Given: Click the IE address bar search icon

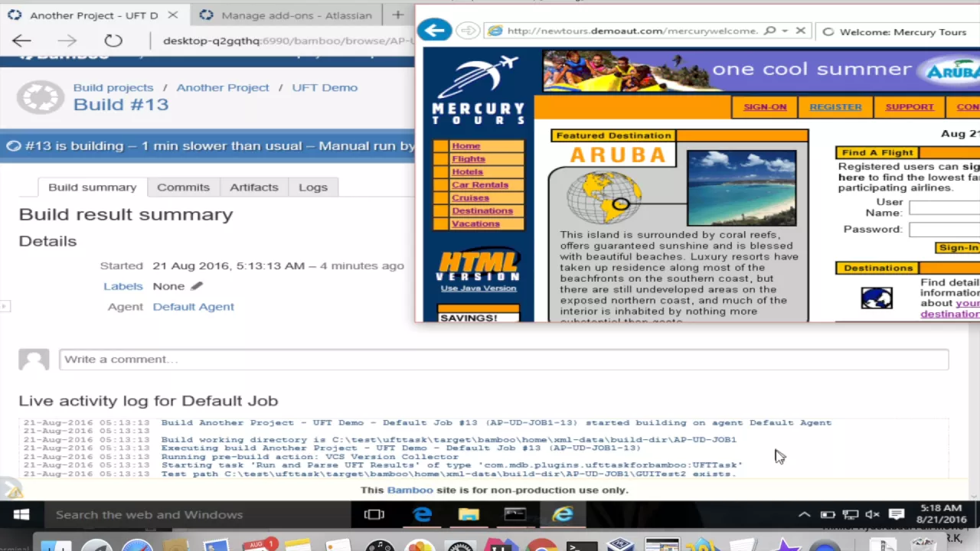Looking at the screenshot, I should coord(769,31).
